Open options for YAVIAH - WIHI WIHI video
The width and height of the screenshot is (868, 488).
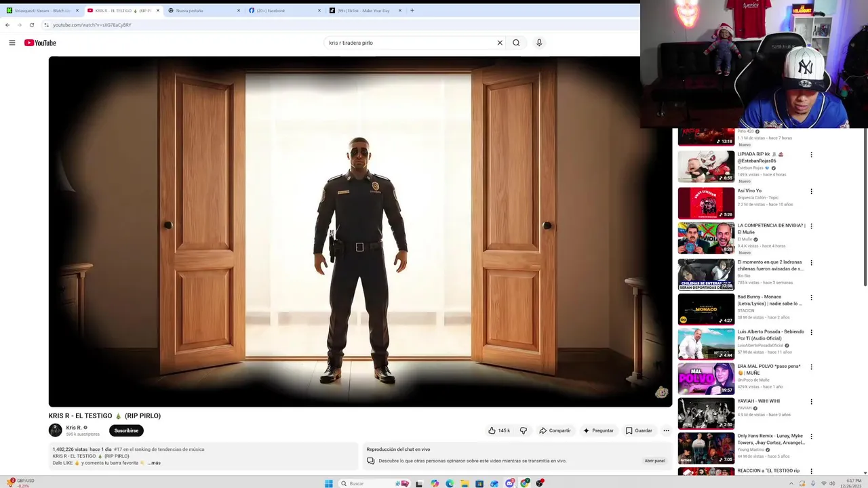tap(811, 402)
